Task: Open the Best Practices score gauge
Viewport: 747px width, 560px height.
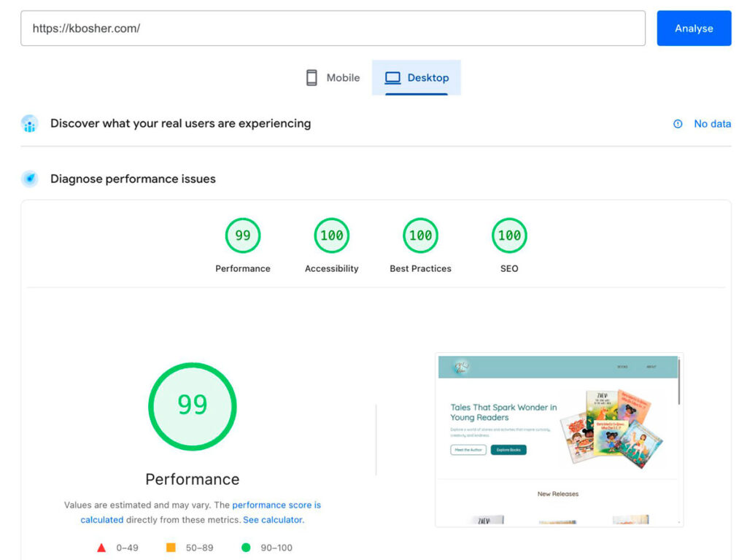Action: (x=421, y=236)
